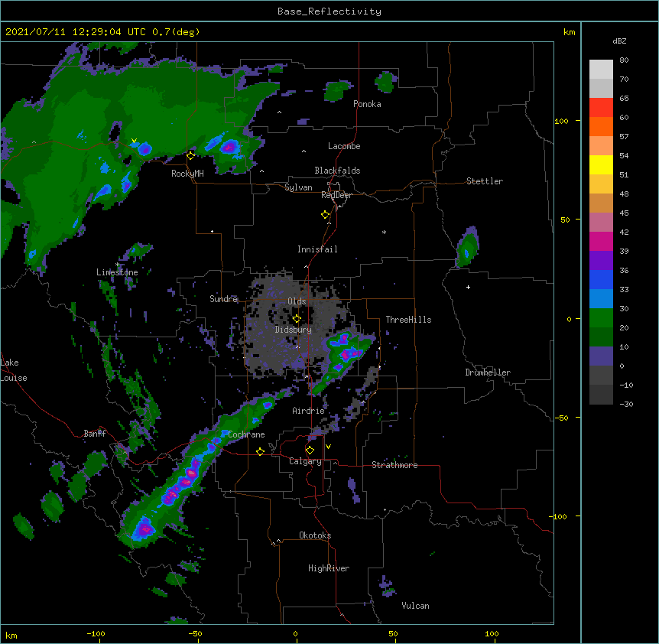Click the yellow diamond marker south of Cochrane
Image resolution: width=659 pixels, height=644 pixels.
(260, 451)
